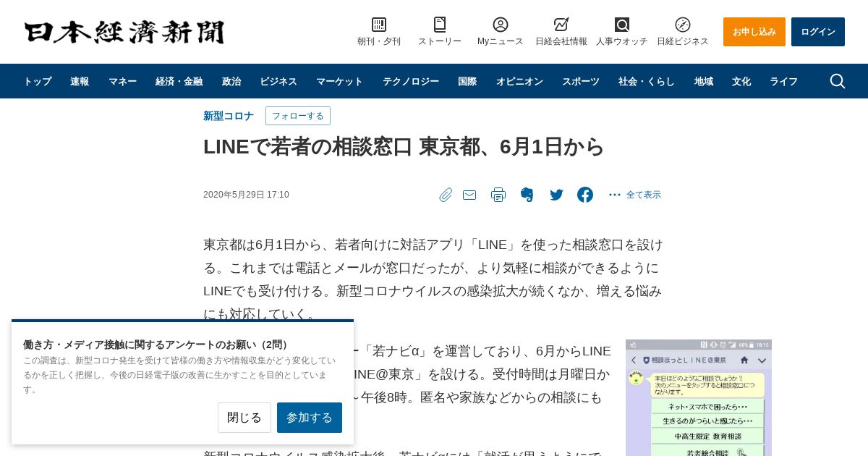This screenshot has height=456, width=868.
Task: Open the スポーツ menu item
Action: [581, 81]
